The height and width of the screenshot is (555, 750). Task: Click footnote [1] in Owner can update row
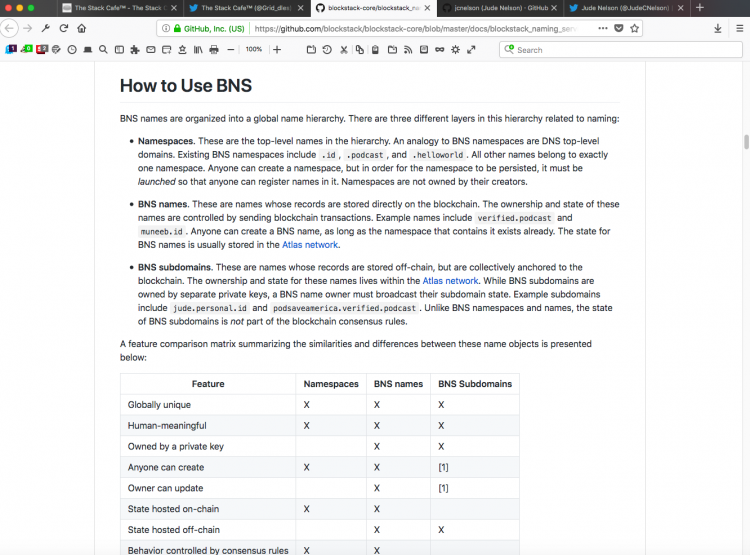pos(443,488)
